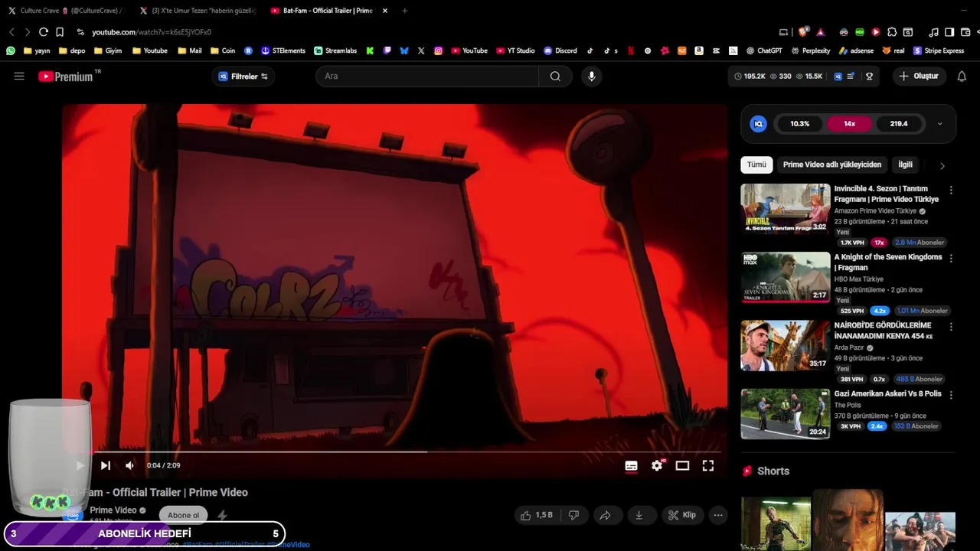Open the ChatGPT bookmark
Screen dimensions: 980x551
click(x=764, y=51)
